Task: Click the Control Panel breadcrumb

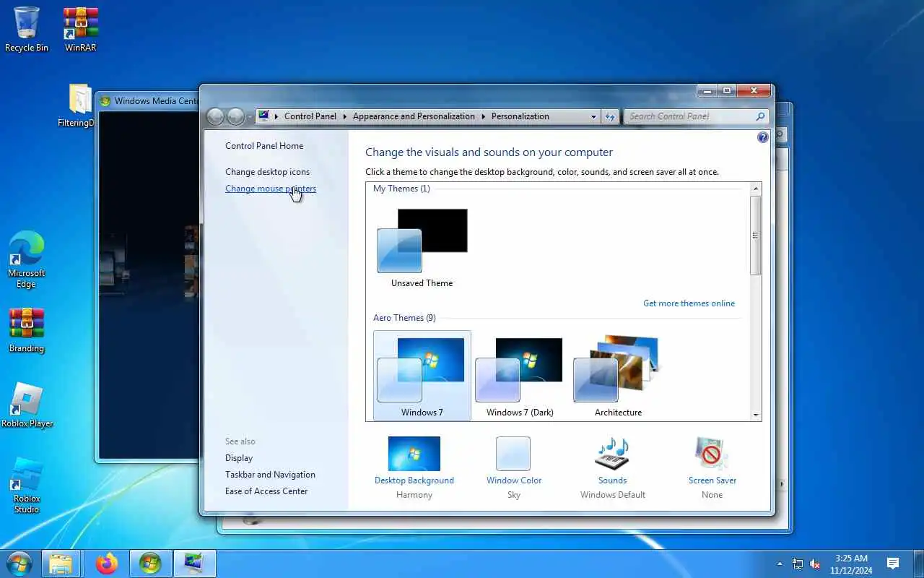Action: tap(310, 116)
